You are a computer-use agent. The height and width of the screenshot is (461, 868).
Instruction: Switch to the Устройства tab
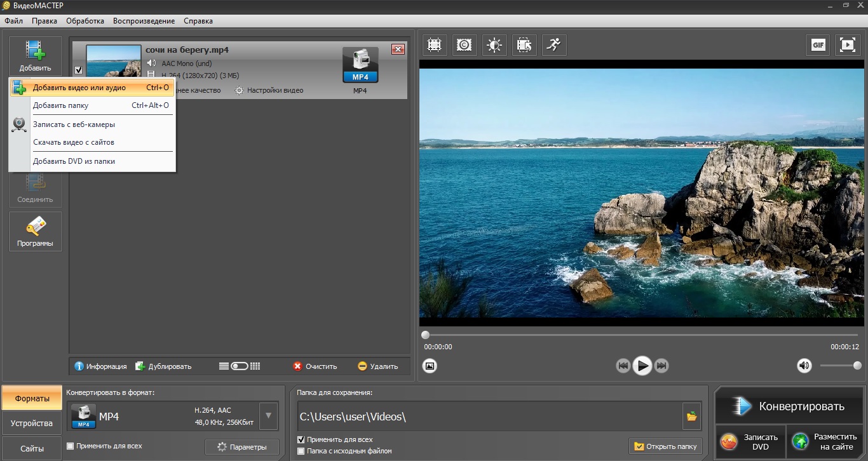(x=32, y=424)
